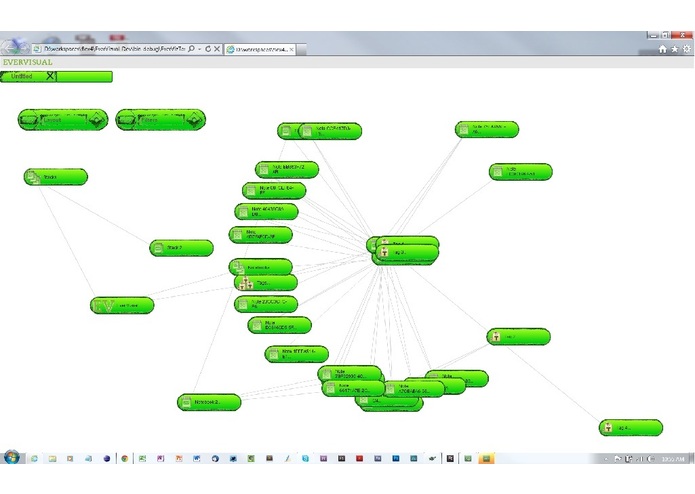Click the browser Back button
695x494 pixels.
pyautogui.click(x=9, y=47)
